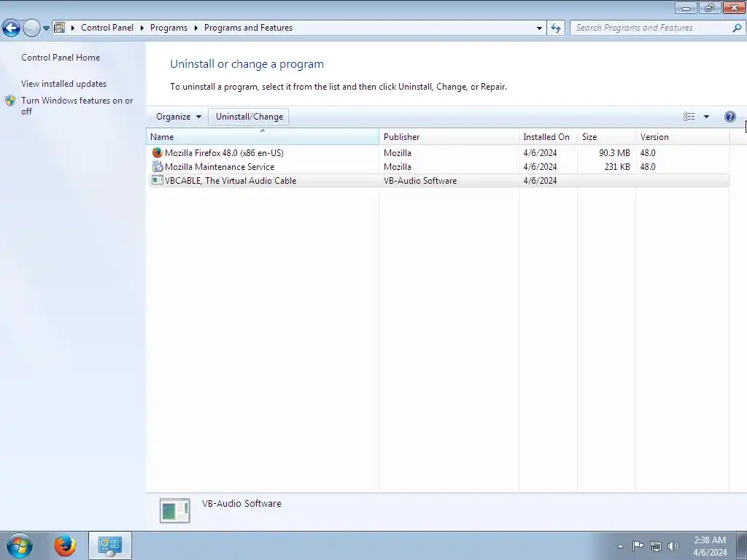The height and width of the screenshot is (560, 747).
Task: Click the Control Panel taskbar button
Action: [109, 545]
